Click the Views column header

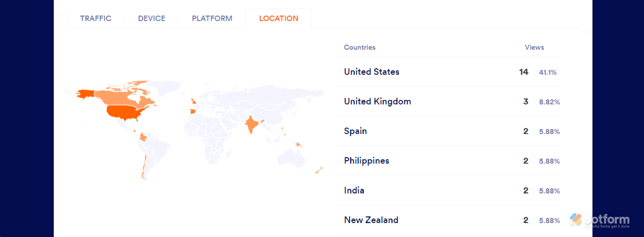click(x=534, y=47)
